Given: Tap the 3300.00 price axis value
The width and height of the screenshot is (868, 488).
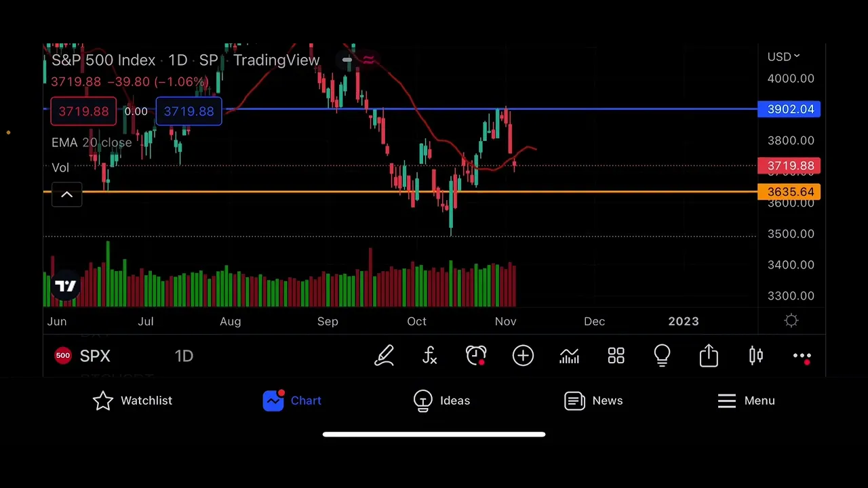Looking at the screenshot, I should point(791,296).
